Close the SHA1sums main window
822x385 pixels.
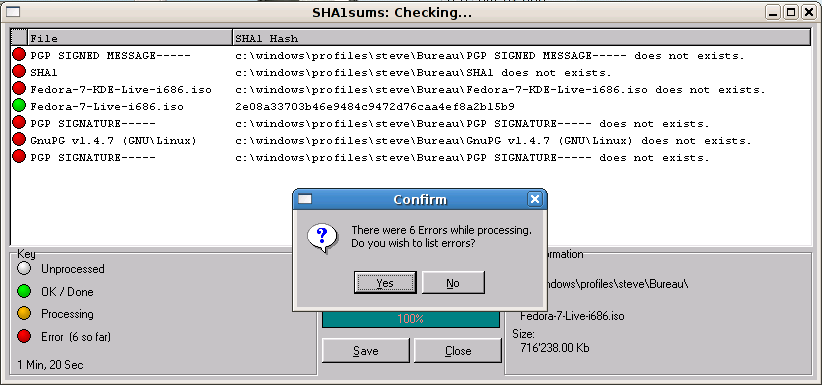(808, 12)
